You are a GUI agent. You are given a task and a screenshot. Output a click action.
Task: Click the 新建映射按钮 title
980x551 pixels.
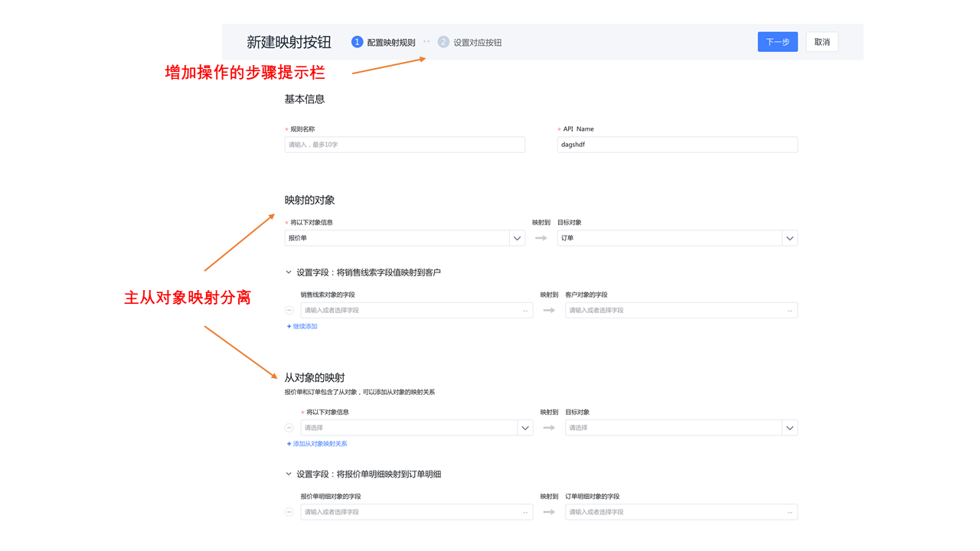point(289,43)
